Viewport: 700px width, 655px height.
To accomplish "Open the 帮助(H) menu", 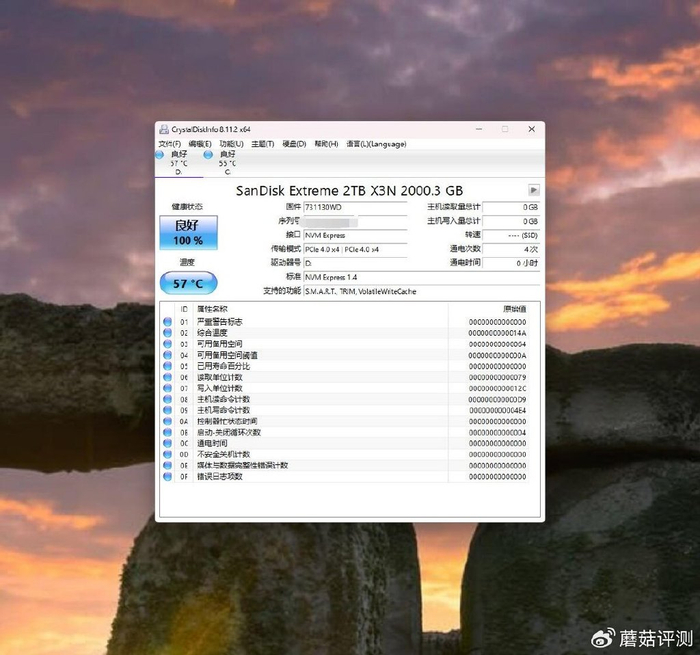I will pyautogui.click(x=326, y=144).
